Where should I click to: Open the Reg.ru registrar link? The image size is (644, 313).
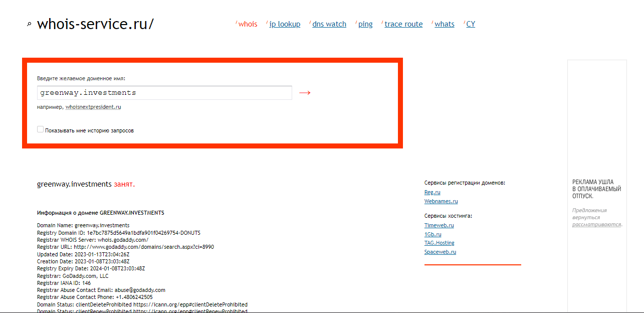click(433, 192)
